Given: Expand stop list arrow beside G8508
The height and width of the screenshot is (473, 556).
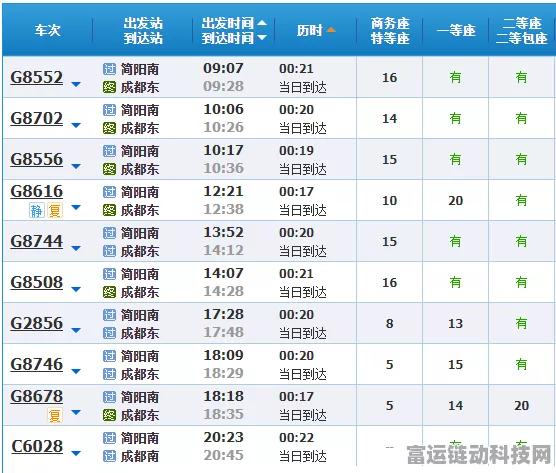Looking at the screenshot, I should 76,289.
